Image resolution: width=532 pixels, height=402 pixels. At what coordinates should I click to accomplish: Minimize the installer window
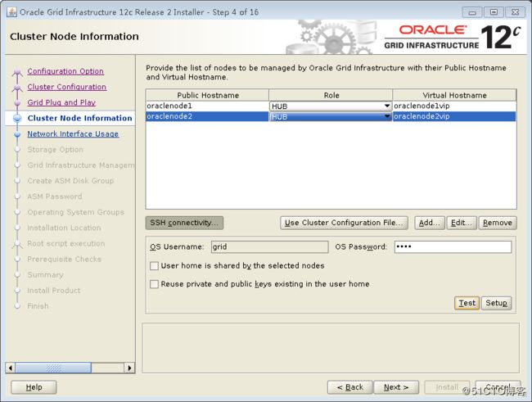pyautogui.click(x=472, y=12)
